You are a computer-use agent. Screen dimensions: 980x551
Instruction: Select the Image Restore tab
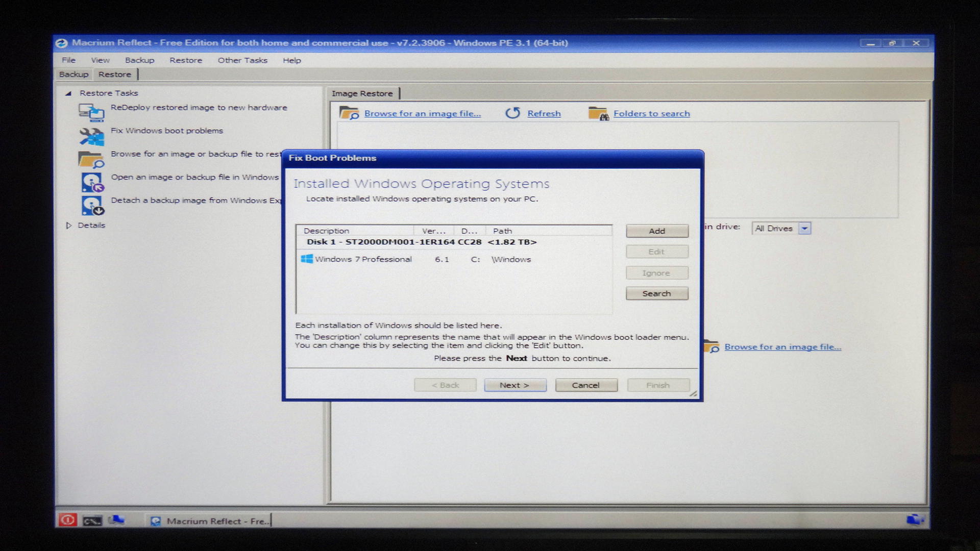(x=362, y=93)
